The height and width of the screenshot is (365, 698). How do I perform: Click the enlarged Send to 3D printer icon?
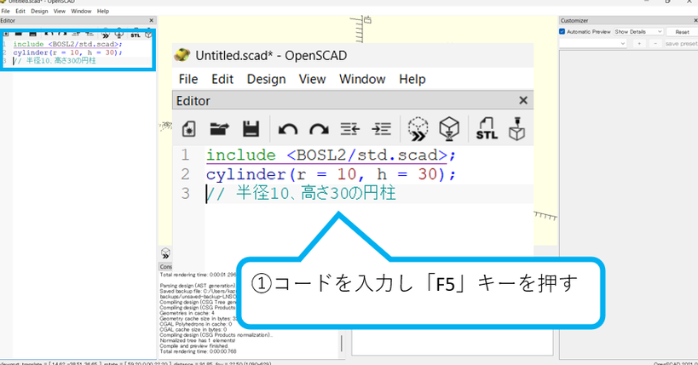517,129
